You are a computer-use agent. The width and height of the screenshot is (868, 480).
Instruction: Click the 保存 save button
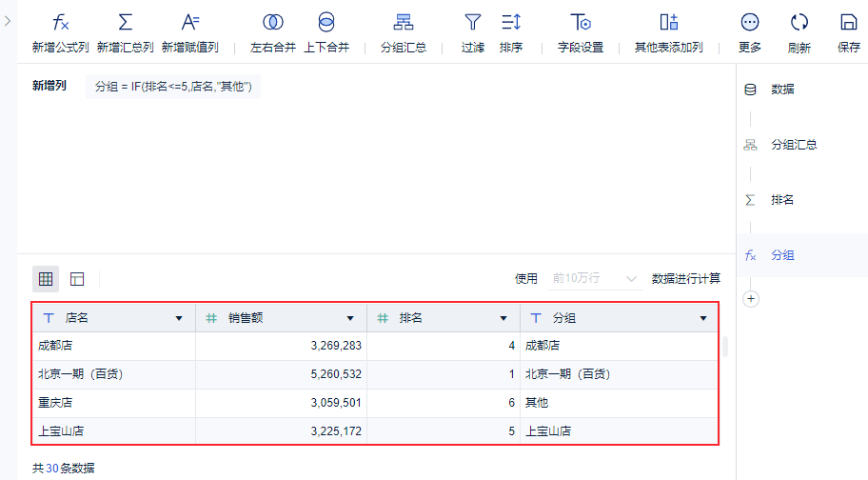[849, 30]
